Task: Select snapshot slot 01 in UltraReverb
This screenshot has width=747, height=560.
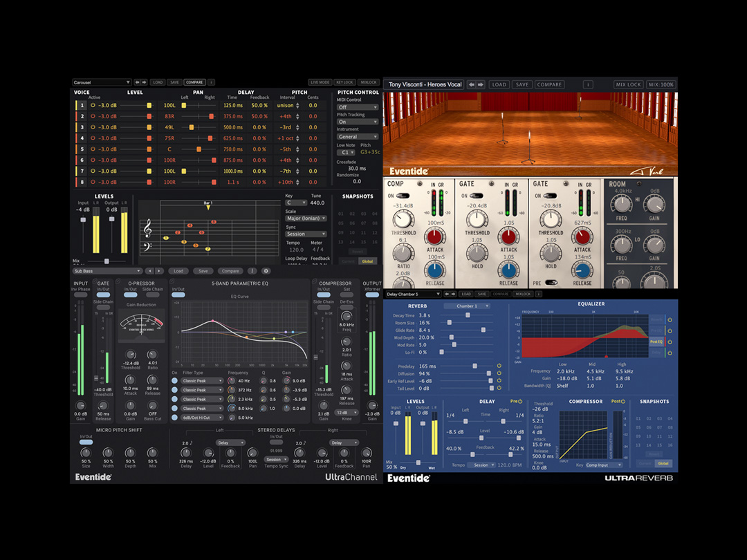Action: point(638,418)
